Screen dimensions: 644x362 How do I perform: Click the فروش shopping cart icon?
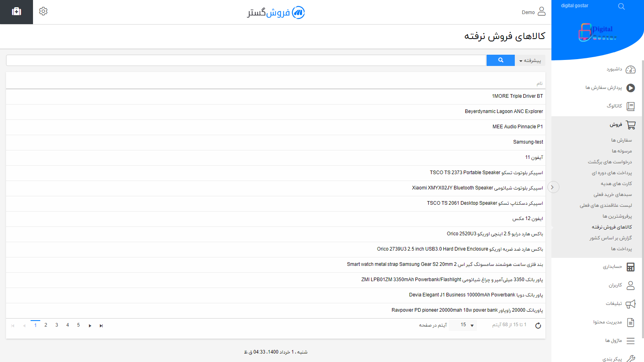631,125
